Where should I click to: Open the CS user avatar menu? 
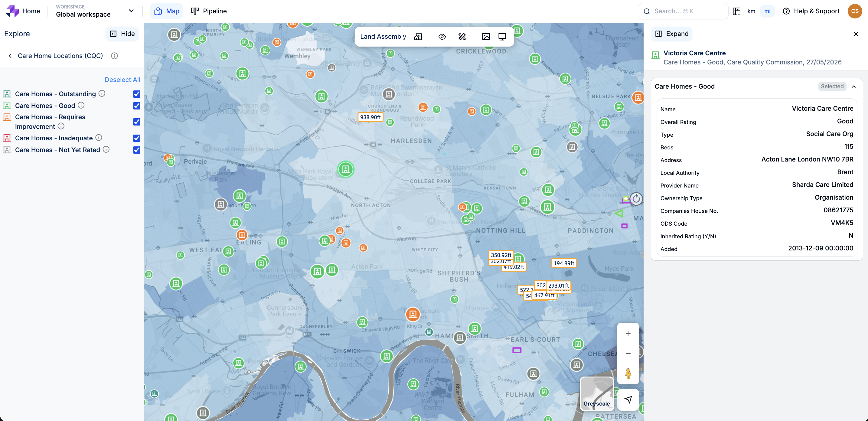click(x=854, y=11)
